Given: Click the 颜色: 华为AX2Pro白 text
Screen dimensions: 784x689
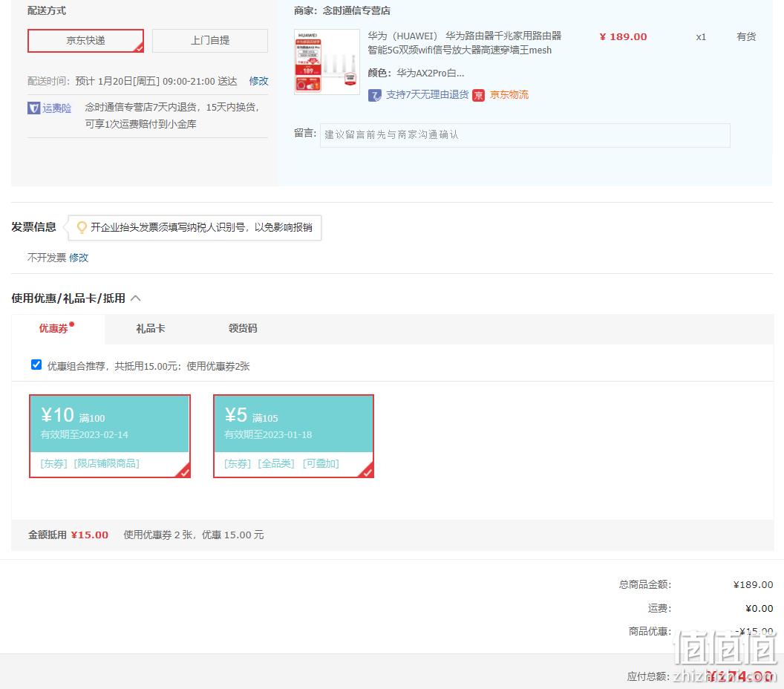Looking at the screenshot, I should click(x=416, y=73).
